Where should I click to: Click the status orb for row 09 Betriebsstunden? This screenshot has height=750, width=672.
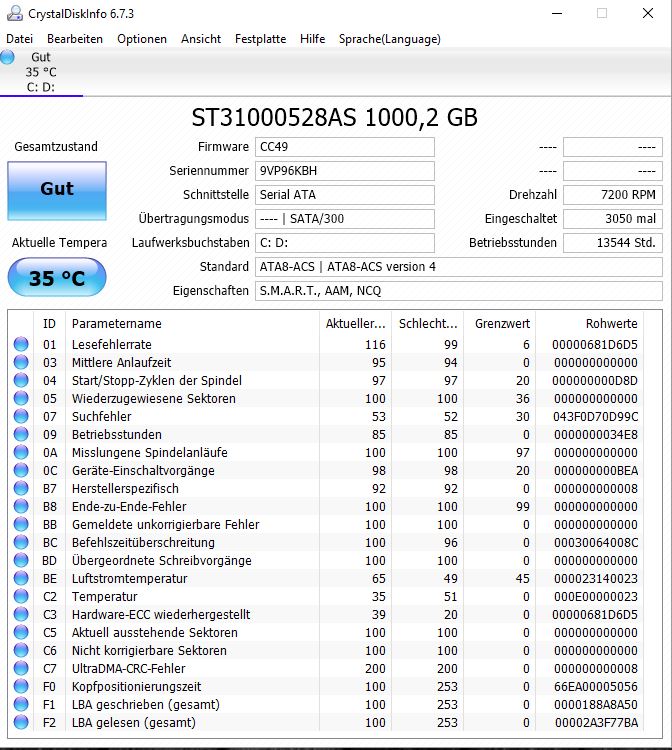[x=21, y=434]
